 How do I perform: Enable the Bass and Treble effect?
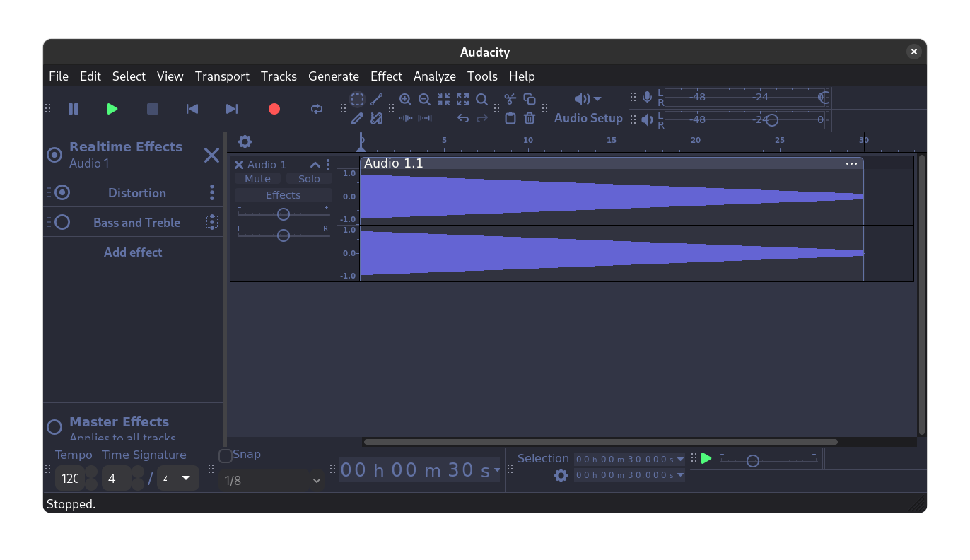point(62,222)
